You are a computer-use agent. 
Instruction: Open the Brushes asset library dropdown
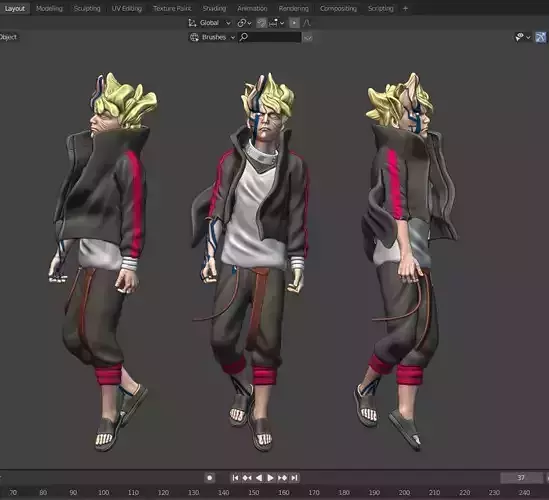(x=212, y=37)
